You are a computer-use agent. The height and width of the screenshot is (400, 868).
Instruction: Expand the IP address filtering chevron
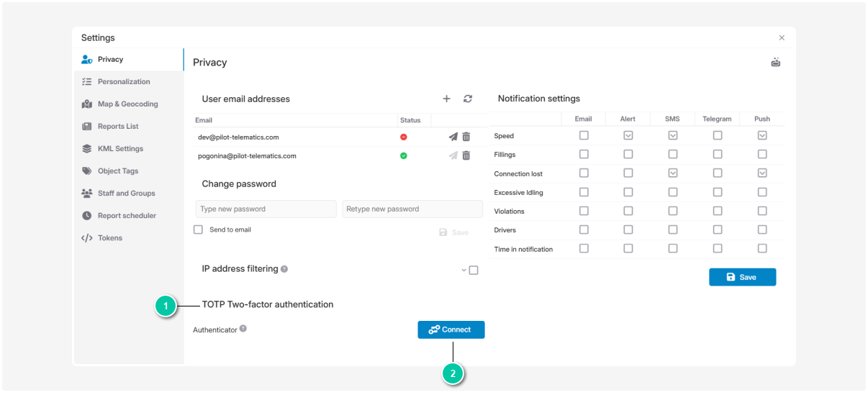[464, 271]
